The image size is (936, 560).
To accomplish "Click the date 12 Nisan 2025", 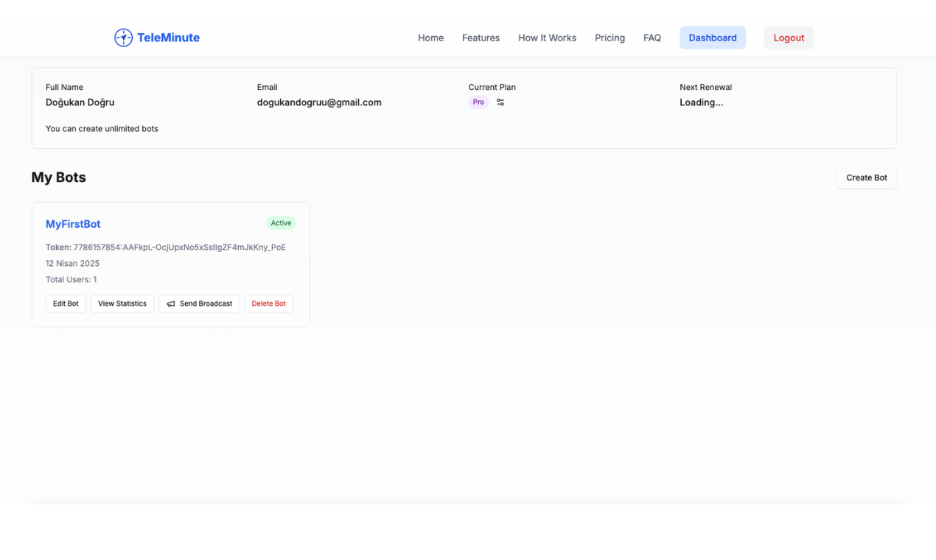I will (x=72, y=264).
